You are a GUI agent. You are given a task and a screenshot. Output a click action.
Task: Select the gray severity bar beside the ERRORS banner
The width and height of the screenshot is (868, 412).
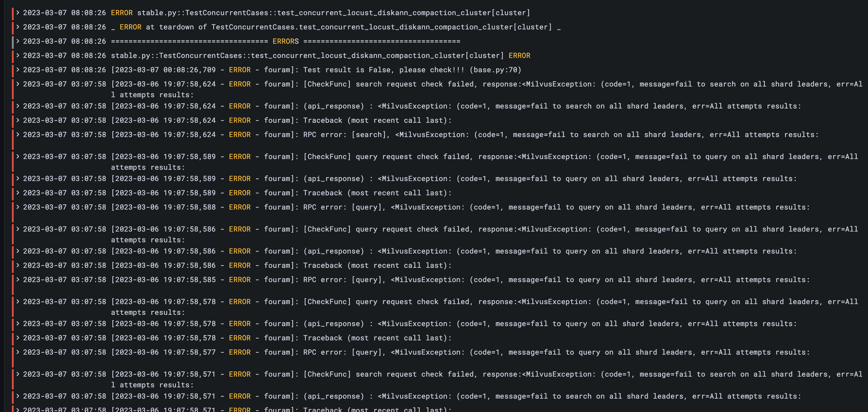tap(13, 41)
